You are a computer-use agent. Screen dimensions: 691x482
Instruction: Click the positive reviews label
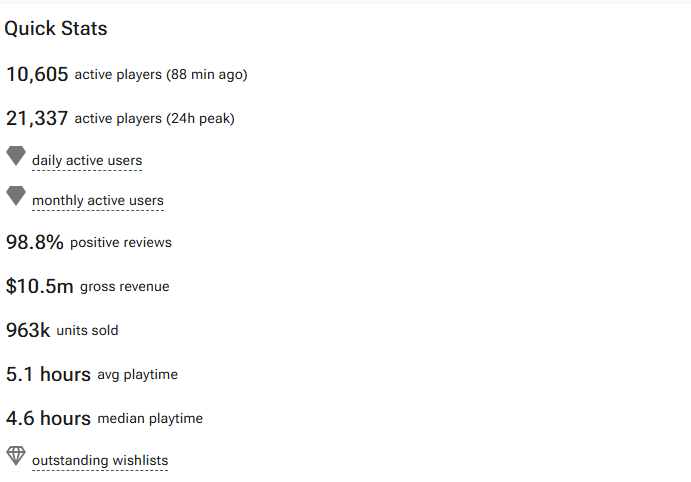click(x=121, y=242)
